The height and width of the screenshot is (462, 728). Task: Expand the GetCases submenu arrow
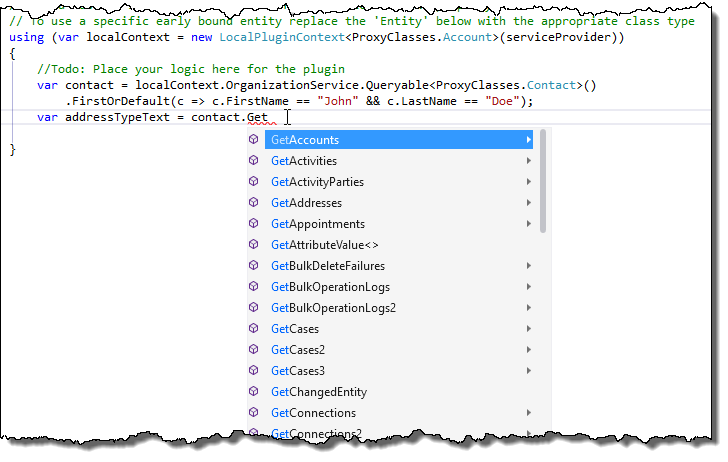click(x=528, y=329)
